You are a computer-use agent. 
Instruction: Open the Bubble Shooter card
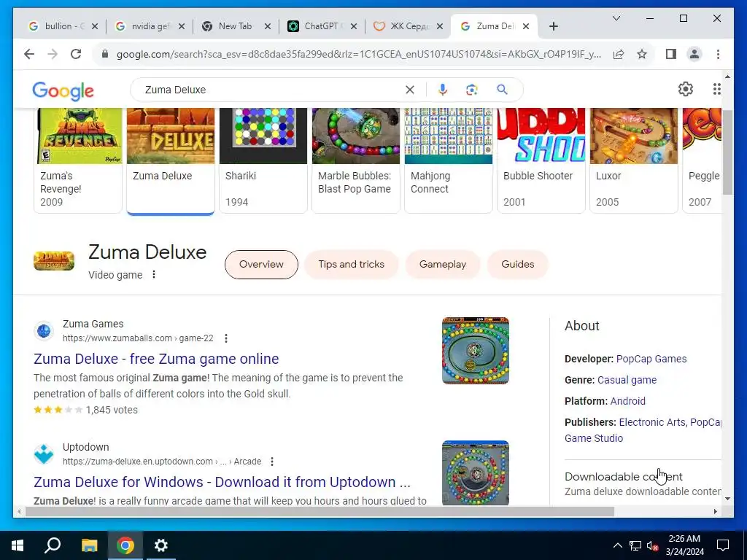tap(541, 160)
